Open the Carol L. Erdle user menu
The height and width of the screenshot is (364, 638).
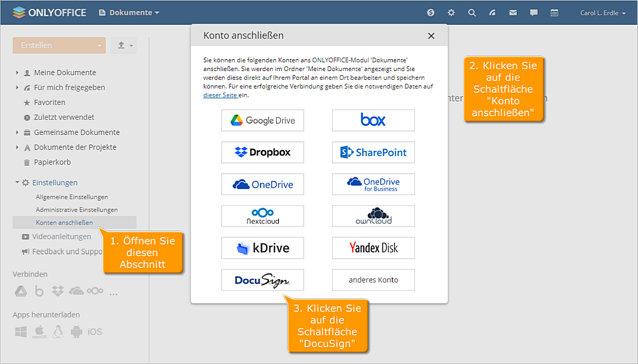[603, 13]
